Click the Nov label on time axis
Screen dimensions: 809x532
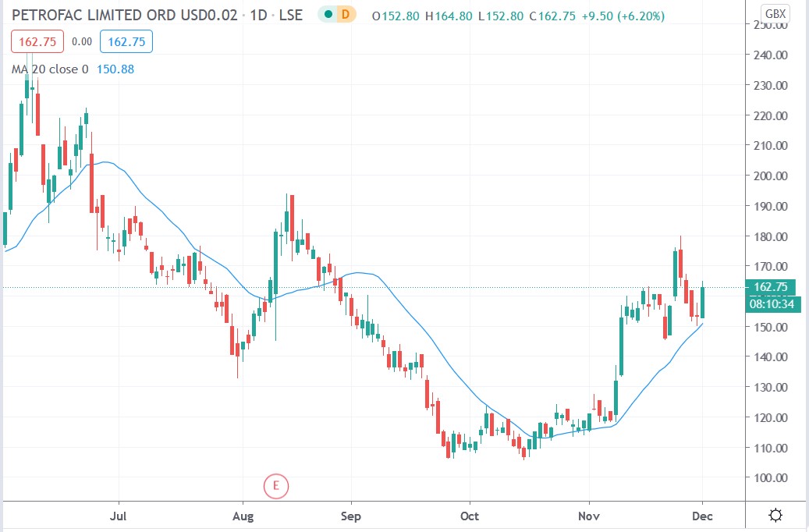pyautogui.click(x=589, y=516)
